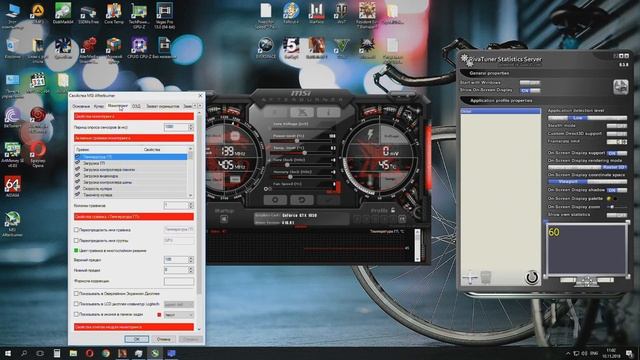Open the Vegas Pro 13.0 desktop icon
Screen dimensions: 640x360
pyautogui.click(x=164, y=15)
